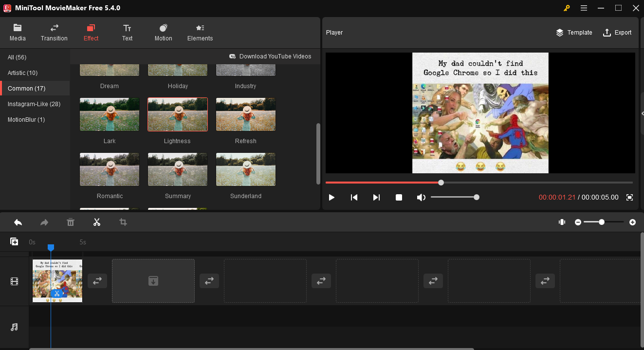
Task: Select the Romantic effect thumbnail
Action: point(110,169)
